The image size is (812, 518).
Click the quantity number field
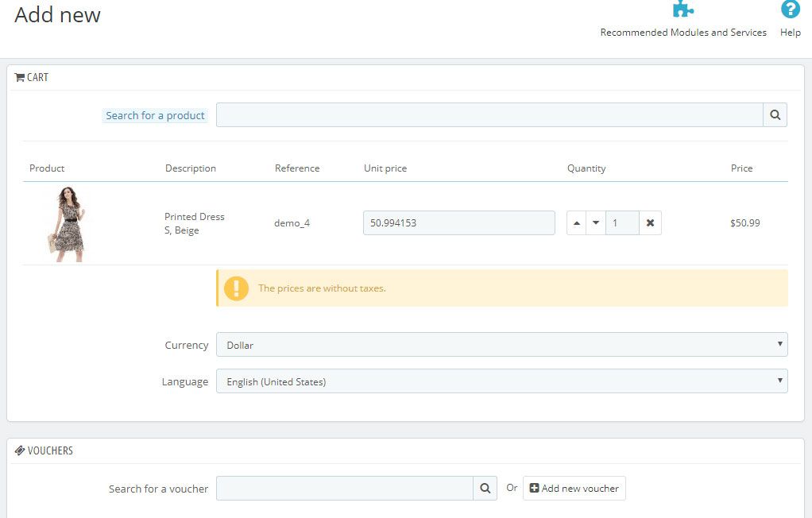click(x=622, y=223)
